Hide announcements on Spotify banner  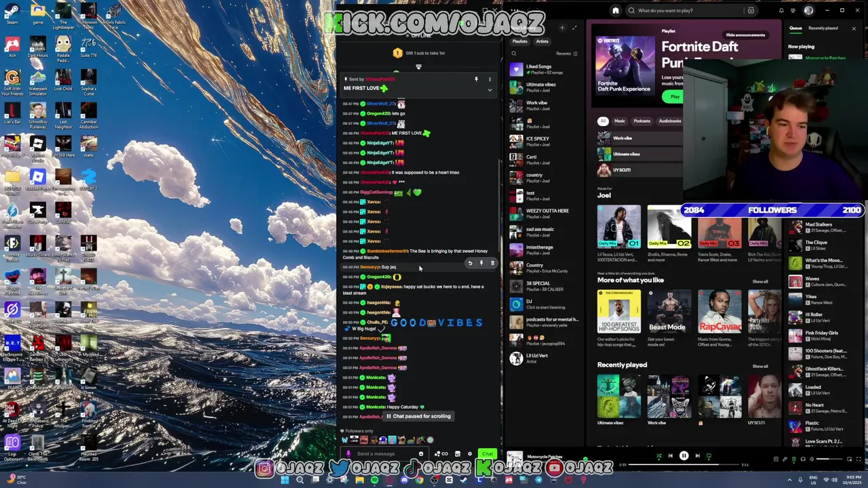(x=745, y=35)
